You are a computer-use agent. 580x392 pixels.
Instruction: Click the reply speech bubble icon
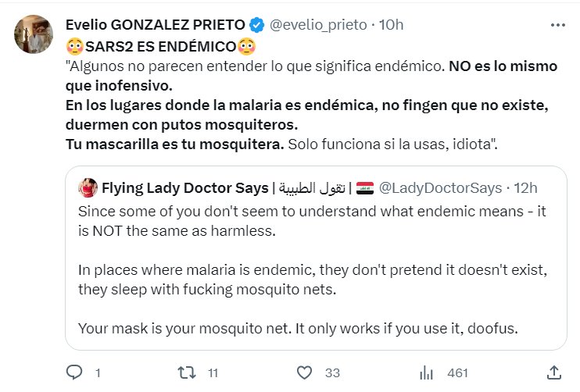pyautogui.click(x=74, y=372)
